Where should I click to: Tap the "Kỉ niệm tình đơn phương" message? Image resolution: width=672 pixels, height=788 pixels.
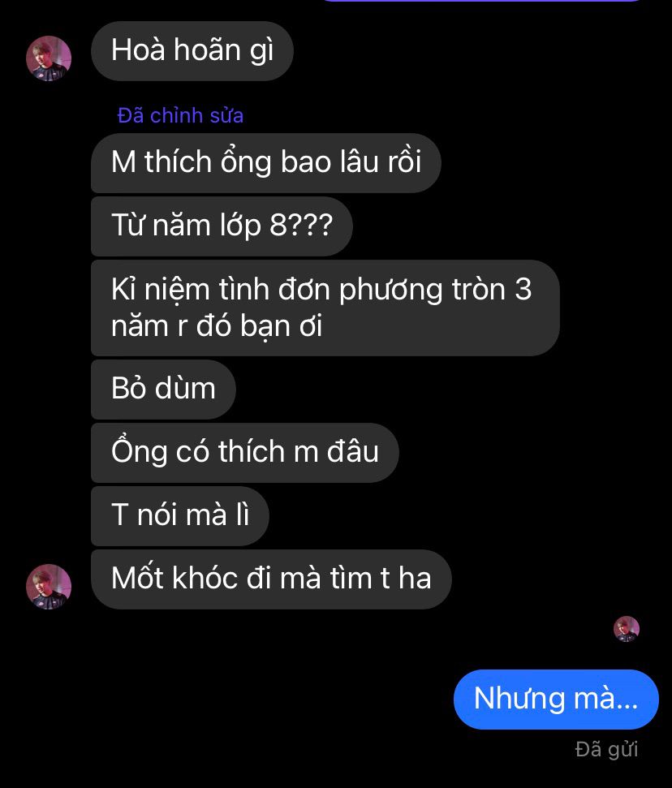point(325,308)
